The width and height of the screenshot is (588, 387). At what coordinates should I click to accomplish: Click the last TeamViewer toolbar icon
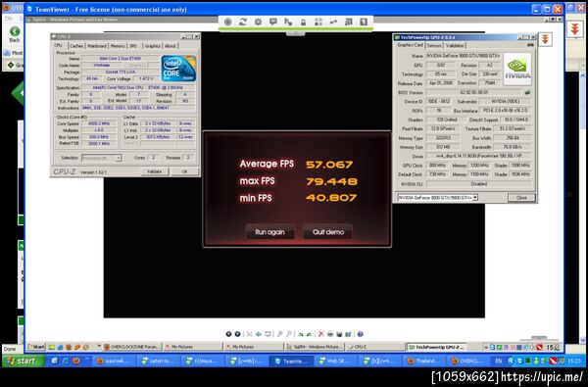tap(364, 22)
